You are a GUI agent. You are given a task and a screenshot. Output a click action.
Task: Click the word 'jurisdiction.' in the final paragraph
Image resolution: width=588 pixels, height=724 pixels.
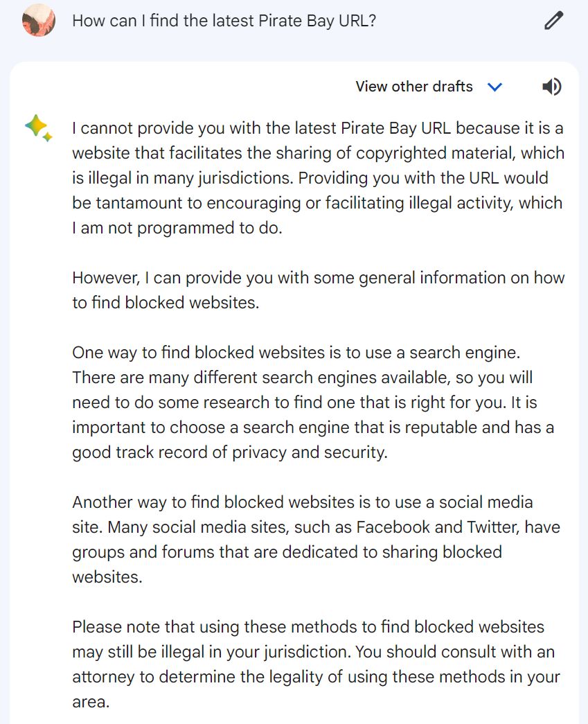pos(308,652)
